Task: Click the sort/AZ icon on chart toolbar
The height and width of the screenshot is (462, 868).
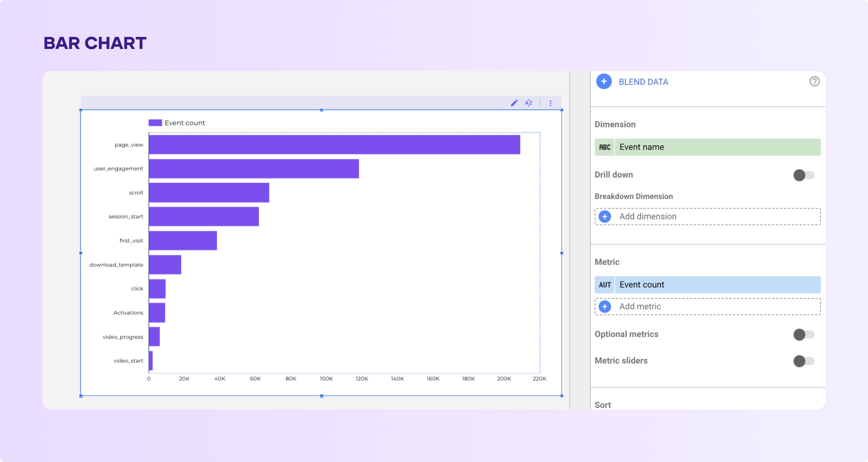Action: coord(529,103)
